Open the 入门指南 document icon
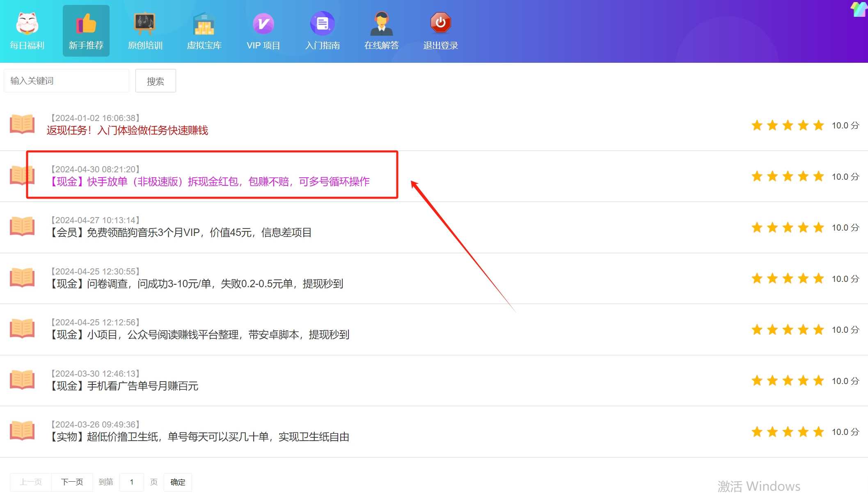 pyautogui.click(x=322, y=23)
